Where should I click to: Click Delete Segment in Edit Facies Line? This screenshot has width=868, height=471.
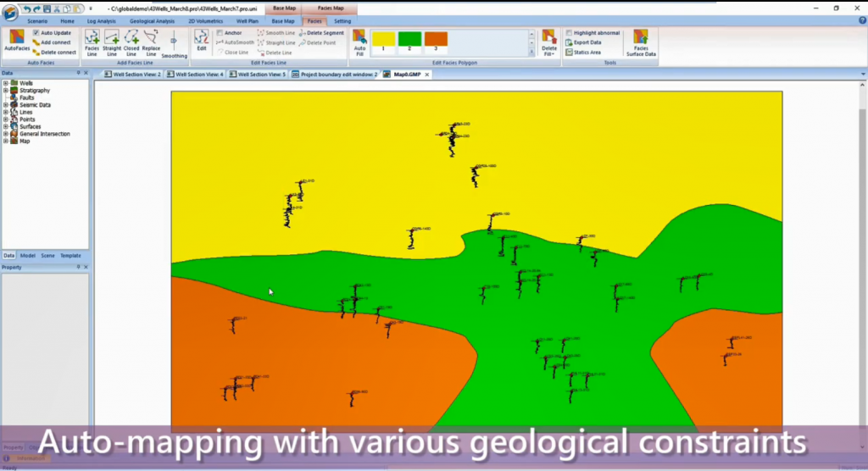pos(321,33)
